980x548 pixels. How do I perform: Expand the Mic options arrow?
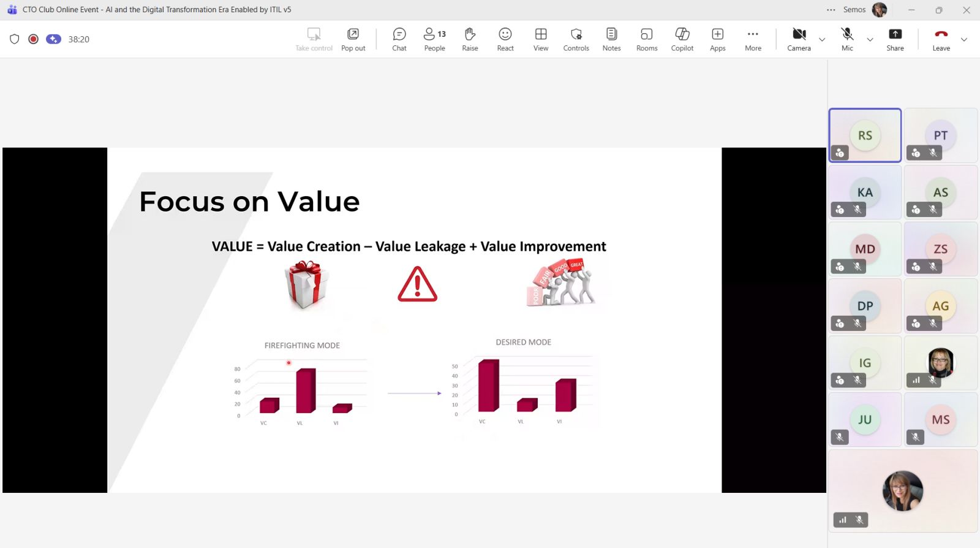click(870, 39)
